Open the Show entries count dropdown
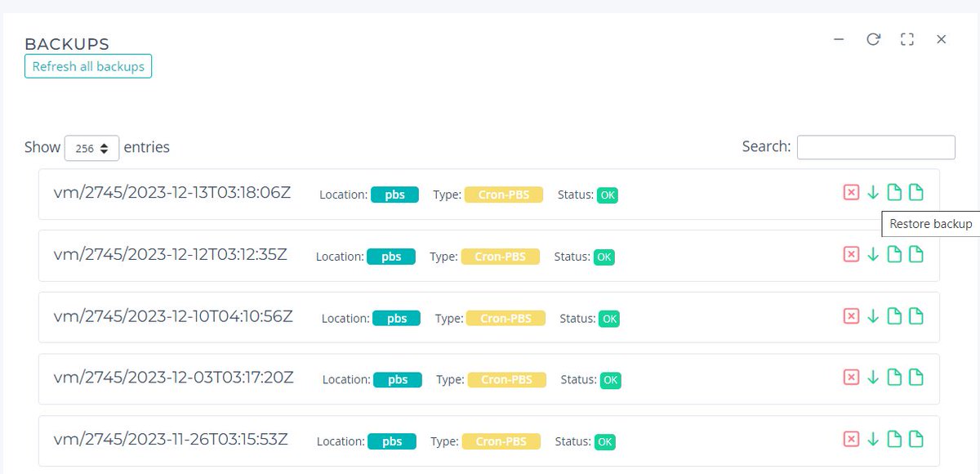The width and height of the screenshot is (980, 474). point(92,148)
